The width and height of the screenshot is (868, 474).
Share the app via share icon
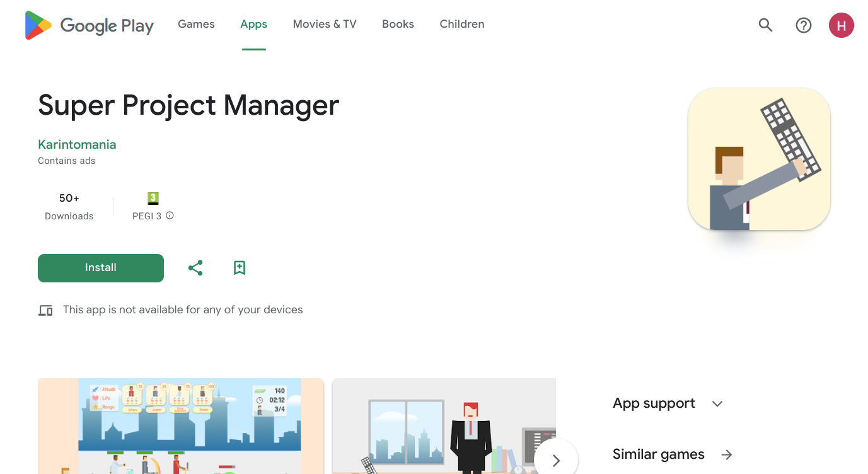click(195, 268)
